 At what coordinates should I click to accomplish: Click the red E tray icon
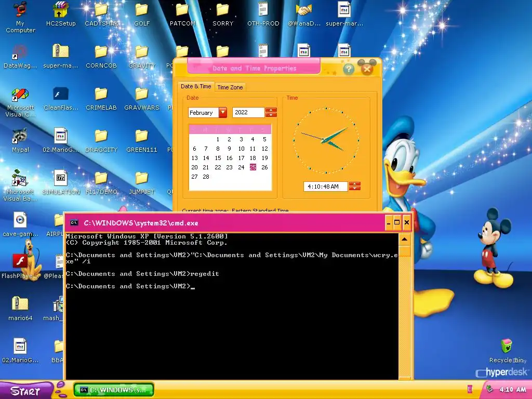tap(470, 389)
